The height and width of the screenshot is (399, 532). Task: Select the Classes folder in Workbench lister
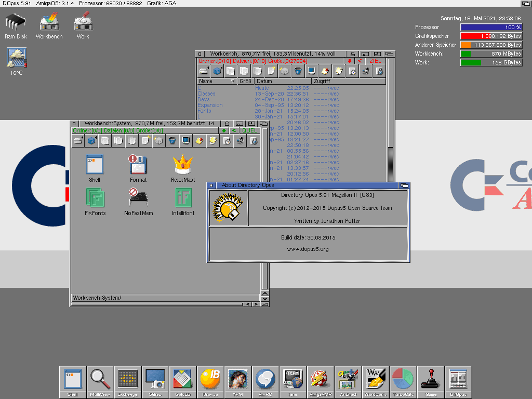click(x=206, y=94)
